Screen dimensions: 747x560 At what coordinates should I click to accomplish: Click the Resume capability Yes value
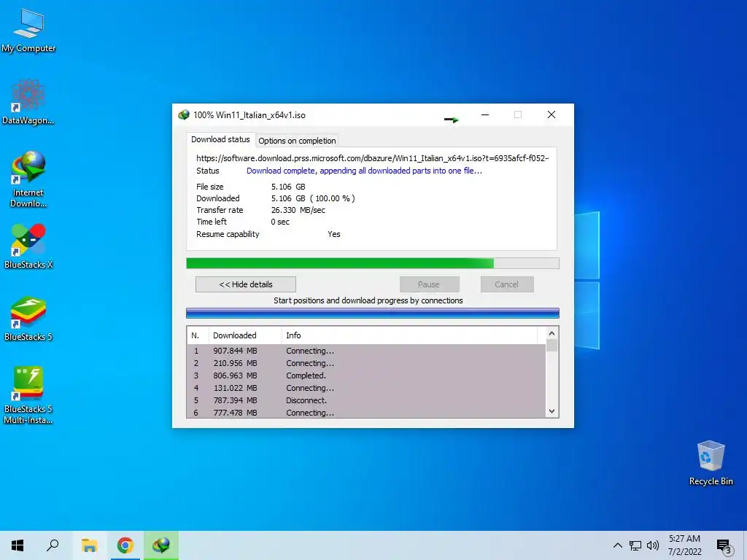click(x=334, y=234)
